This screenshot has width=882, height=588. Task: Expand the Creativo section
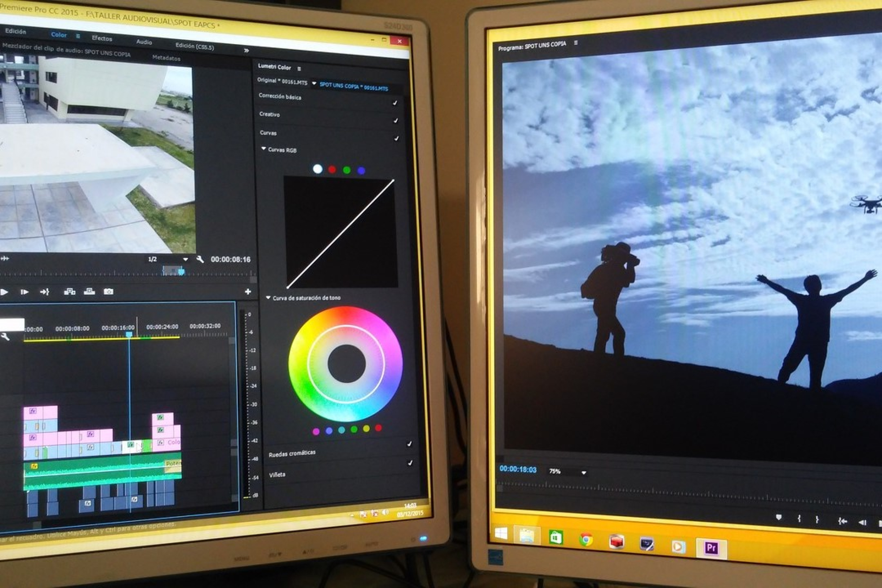pos(269,114)
